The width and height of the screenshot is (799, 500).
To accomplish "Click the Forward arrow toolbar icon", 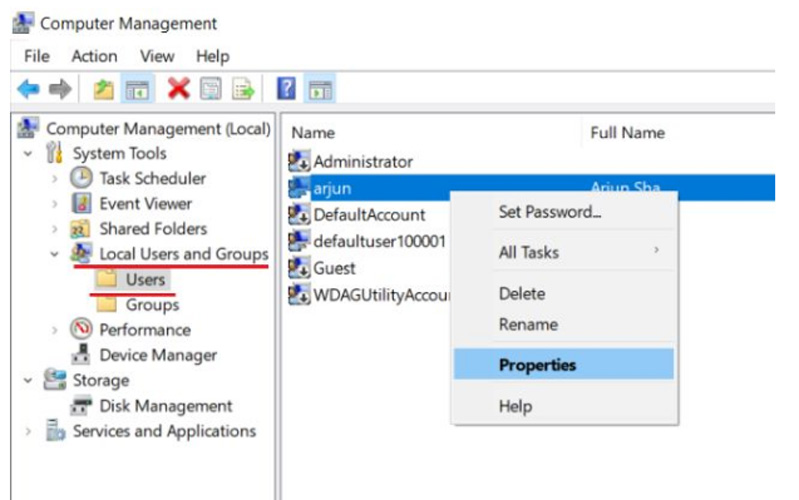I will pos(60,89).
